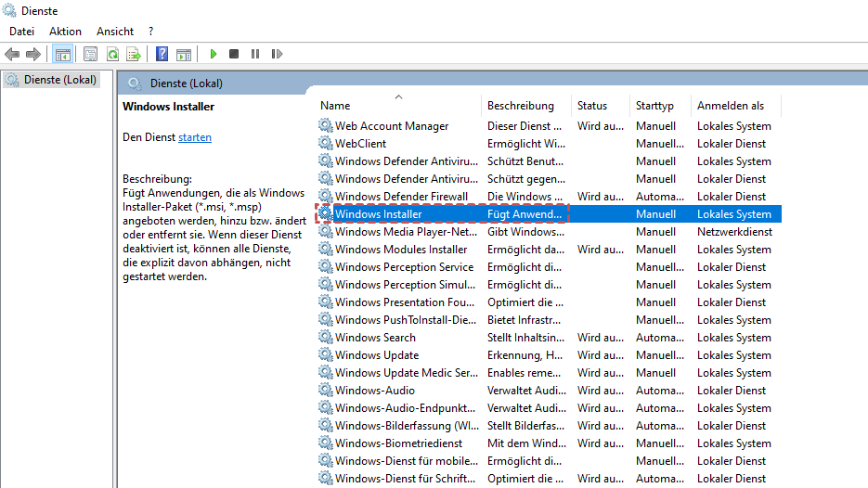Toggle the console tree show/hide icon
Viewport: 868px width, 488px height.
62,54
